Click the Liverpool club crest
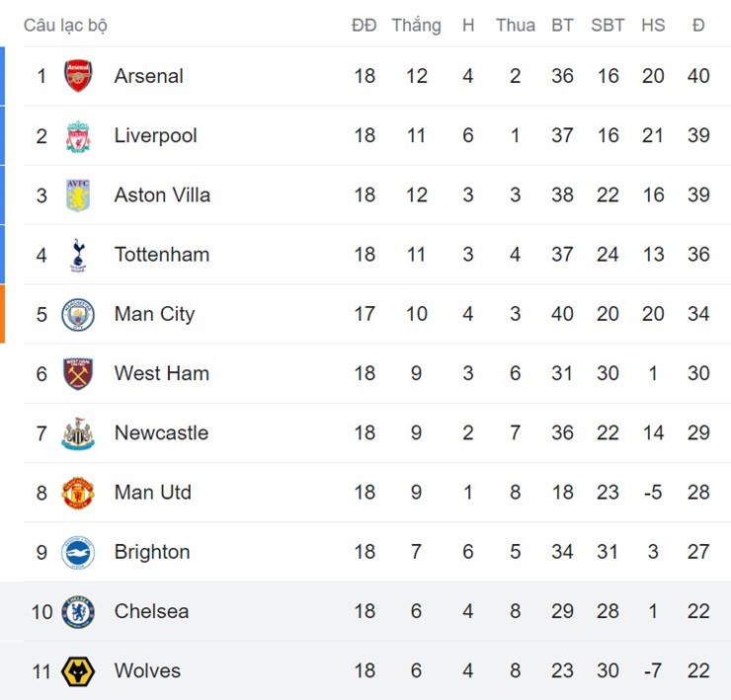 (x=78, y=136)
